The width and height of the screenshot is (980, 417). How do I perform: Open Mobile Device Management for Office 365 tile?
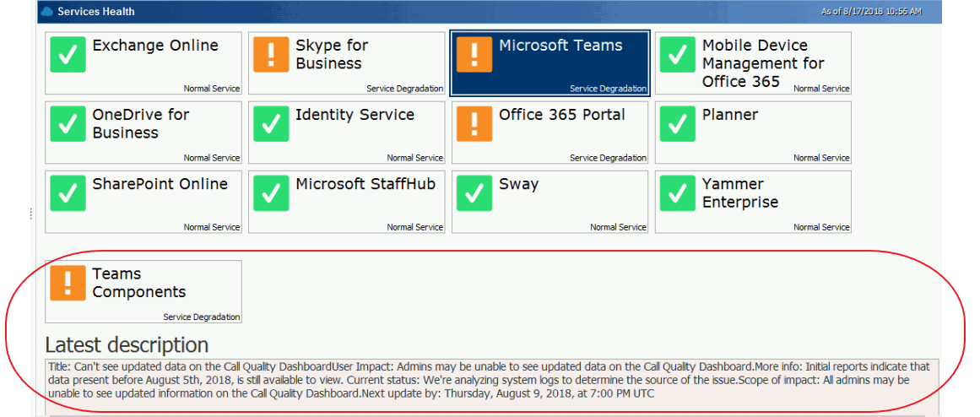pos(753,63)
